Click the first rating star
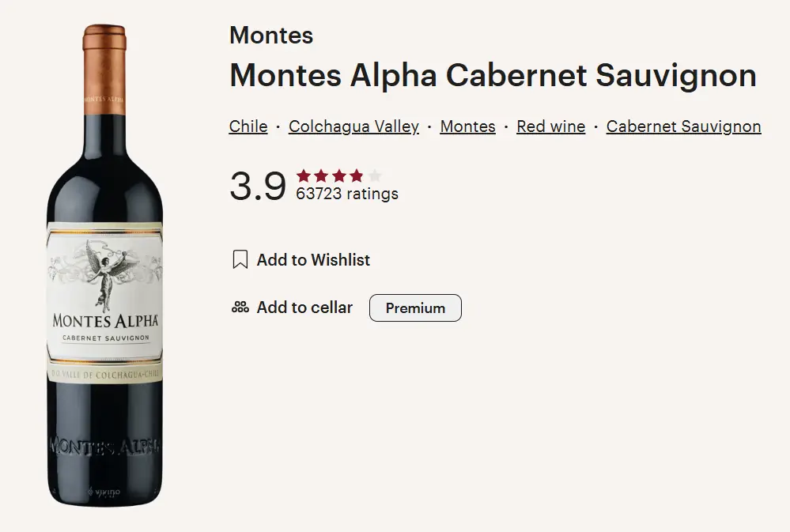Viewport: 790px width, 532px height. click(x=304, y=175)
